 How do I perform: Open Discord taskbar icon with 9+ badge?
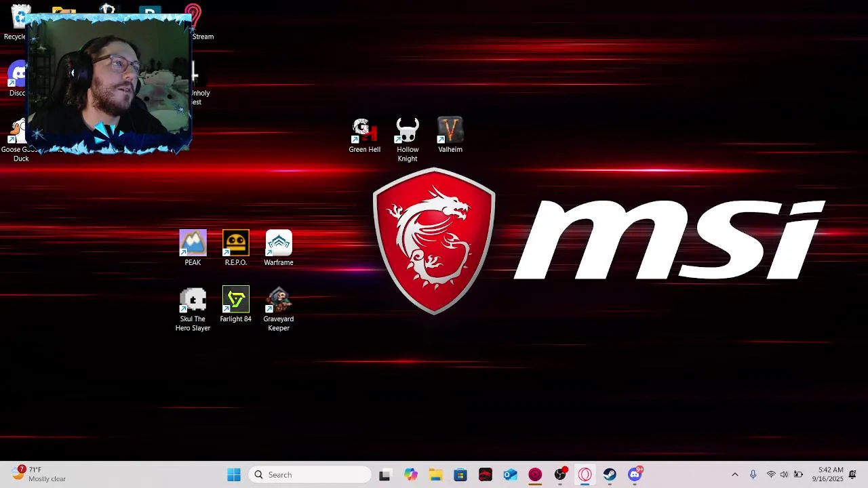tap(635, 475)
